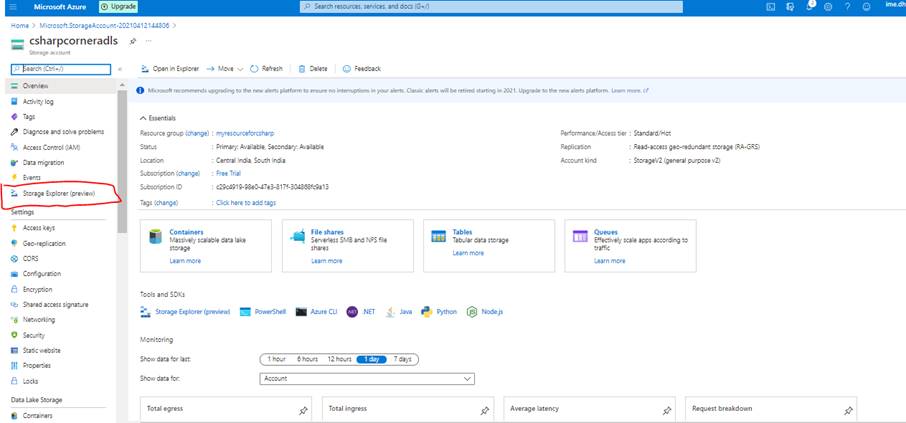Change the subscription link
Image resolution: width=906 pixels, height=423 pixels.
[x=188, y=173]
